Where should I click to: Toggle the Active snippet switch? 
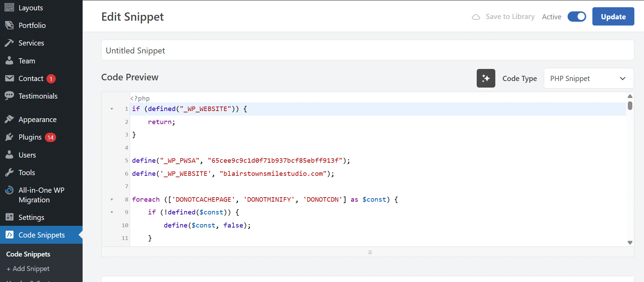pyautogui.click(x=577, y=17)
